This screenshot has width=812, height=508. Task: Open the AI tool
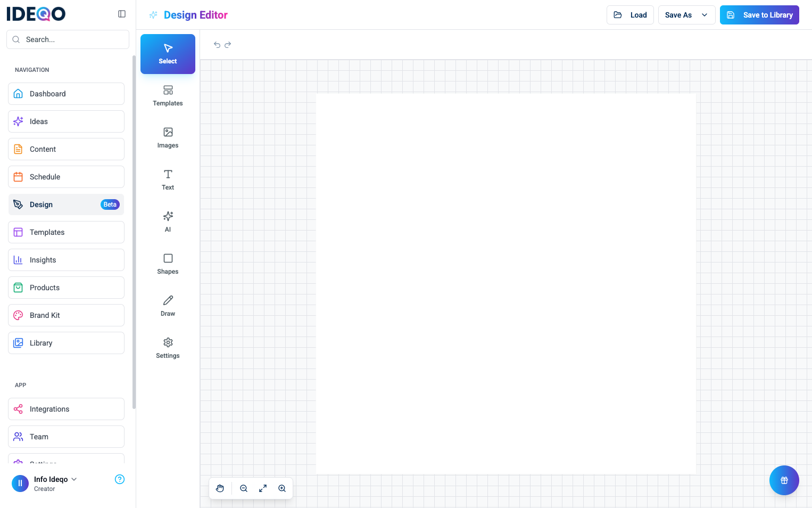pyautogui.click(x=168, y=221)
